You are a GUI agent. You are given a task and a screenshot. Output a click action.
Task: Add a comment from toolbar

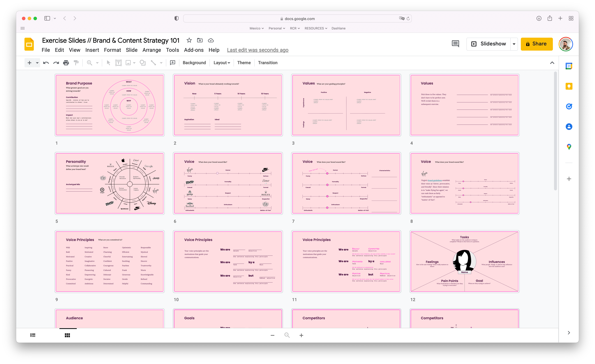click(x=172, y=63)
